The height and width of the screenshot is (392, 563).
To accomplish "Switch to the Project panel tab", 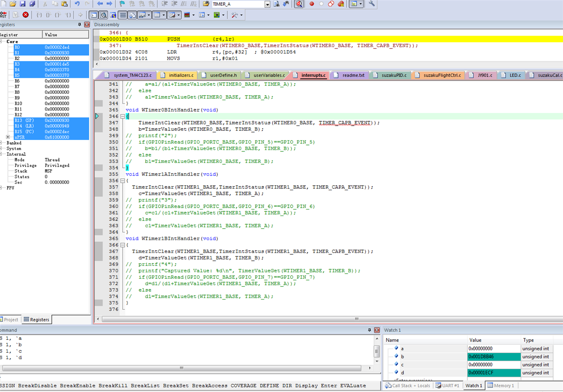I will (10, 320).
